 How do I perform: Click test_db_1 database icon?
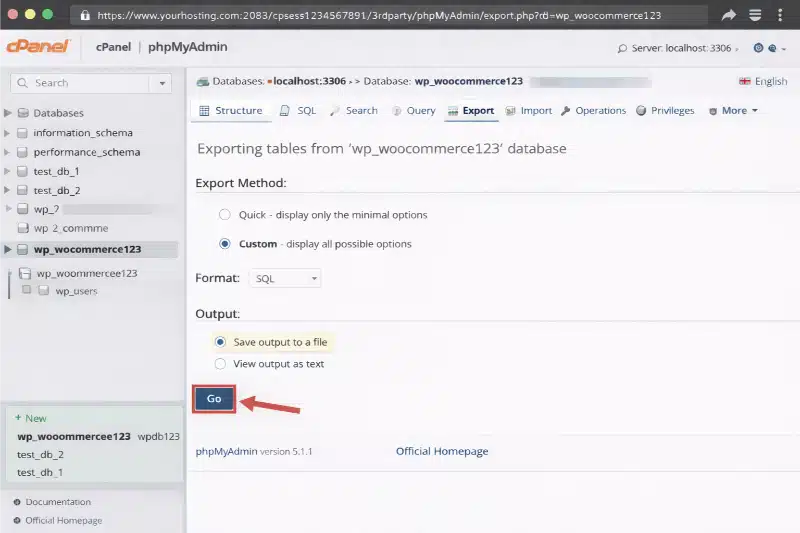click(x=22, y=171)
